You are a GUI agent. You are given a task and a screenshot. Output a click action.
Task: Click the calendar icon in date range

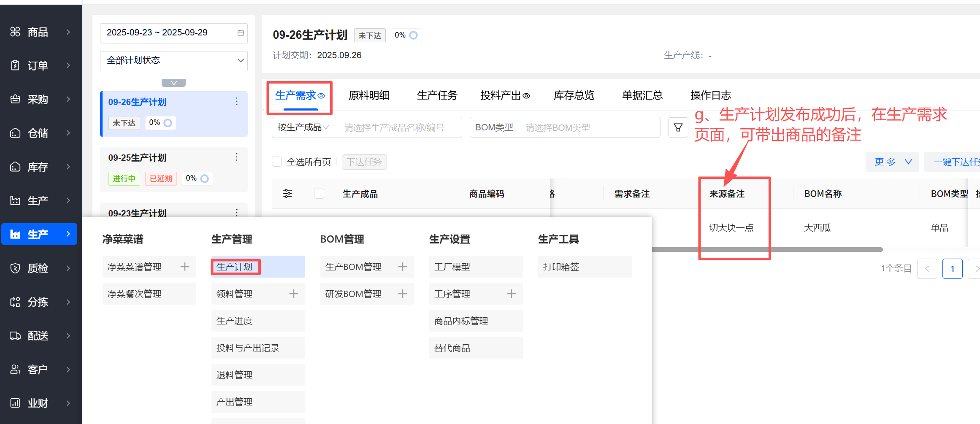tap(241, 33)
